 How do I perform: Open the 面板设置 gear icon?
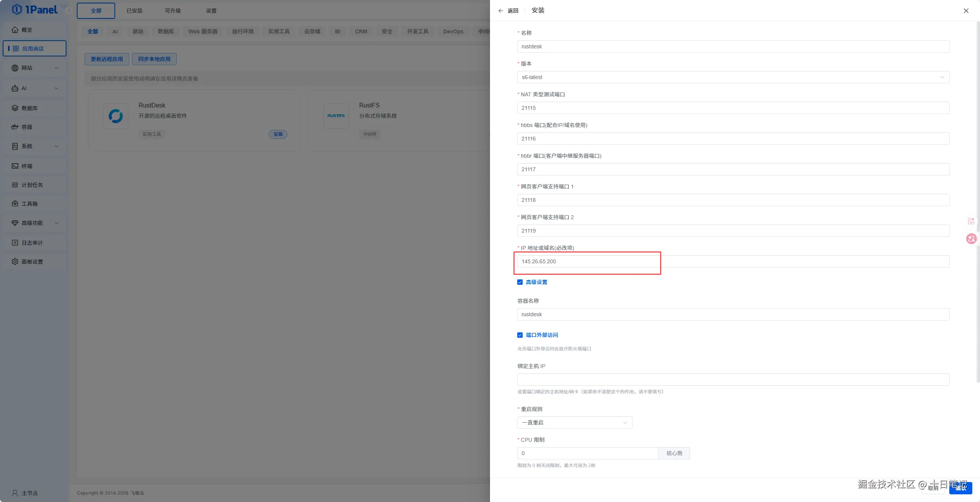pyautogui.click(x=15, y=262)
